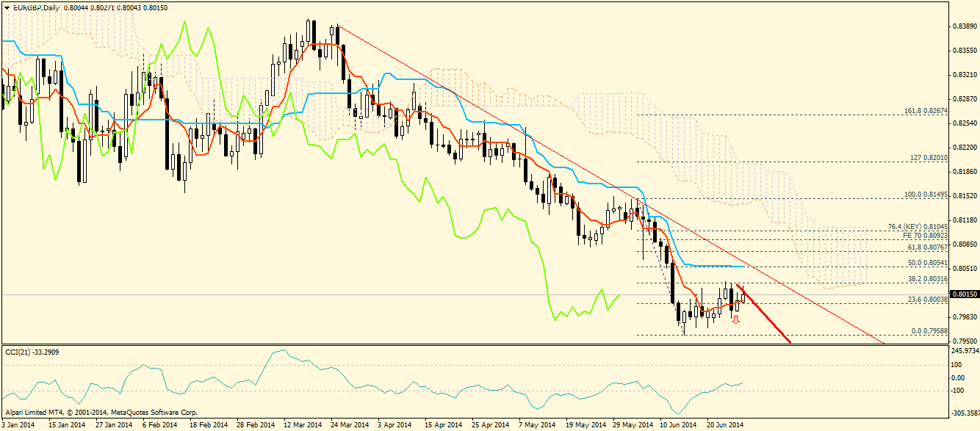This screenshot has width=980, height=431.
Task: Click price scale value 0.80510
Action: point(964,269)
